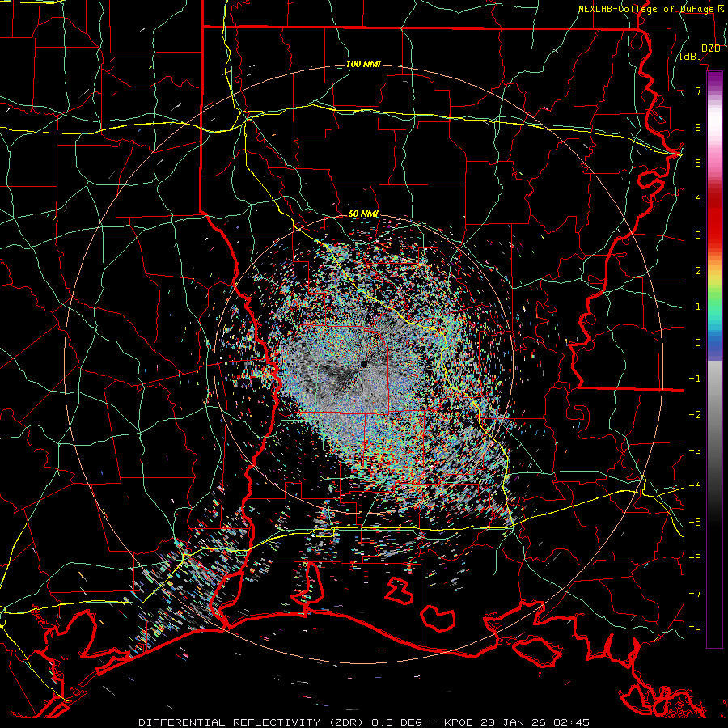The width and height of the screenshot is (728, 728).
Task: Click the "TH" threshold label on scale
Action: pos(695,629)
